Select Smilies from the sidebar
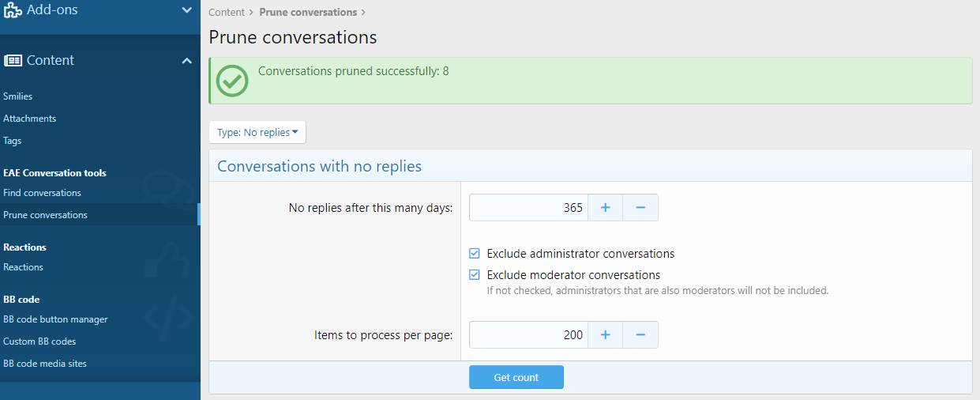980x400 pixels. tap(18, 96)
